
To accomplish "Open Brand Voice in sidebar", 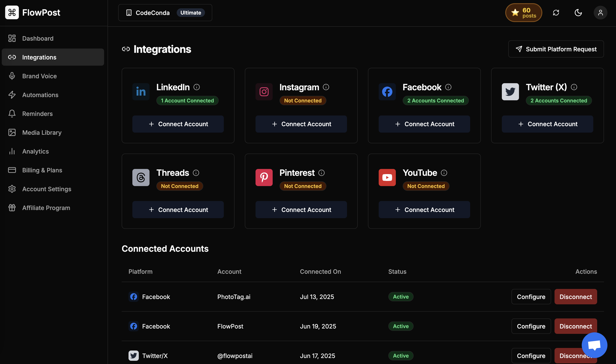I will 39,76.
